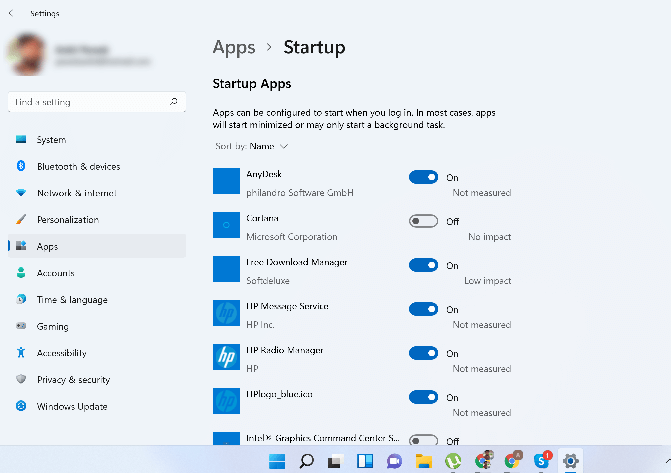Image resolution: width=671 pixels, height=473 pixels.
Task: Click Intel Graphics Command Center app name
Action: click(323, 438)
